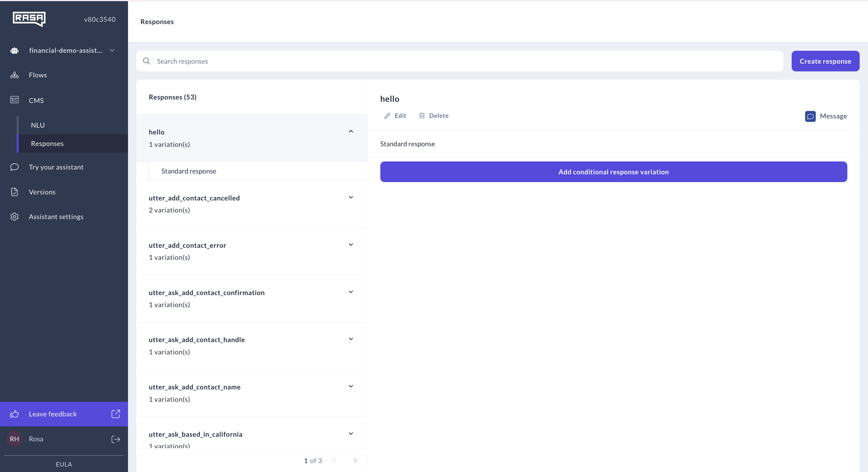Click the utter_ask_add_contact_handle name
The height and width of the screenshot is (472, 868).
tap(197, 340)
